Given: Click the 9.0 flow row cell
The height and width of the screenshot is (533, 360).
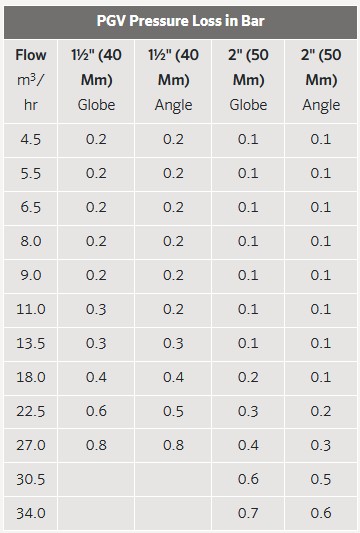Looking at the screenshot, I should point(31,275).
